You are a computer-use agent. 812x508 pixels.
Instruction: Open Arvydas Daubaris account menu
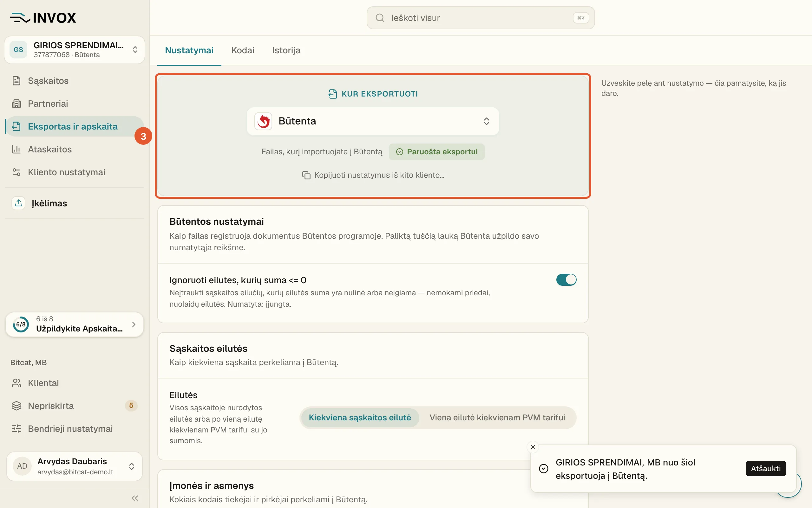coord(75,466)
